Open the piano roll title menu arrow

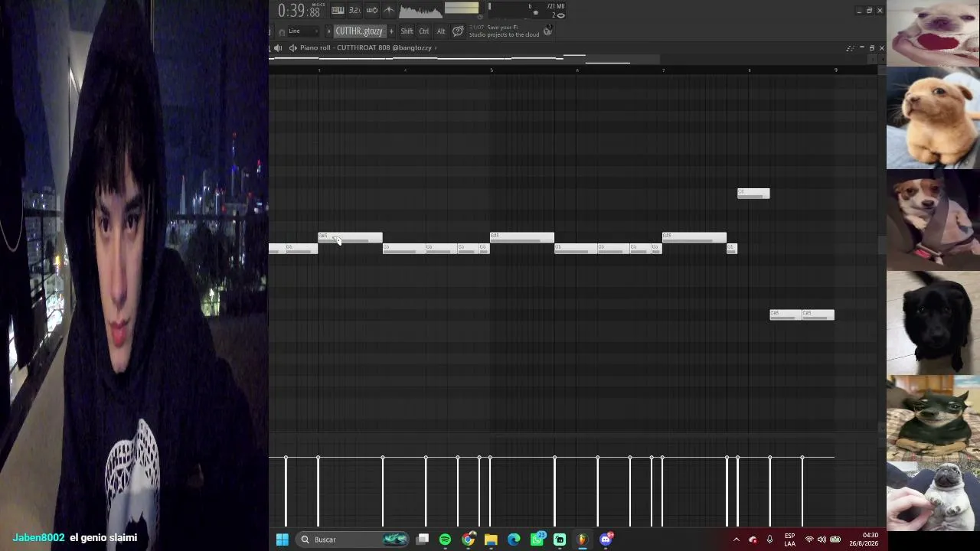(436, 47)
